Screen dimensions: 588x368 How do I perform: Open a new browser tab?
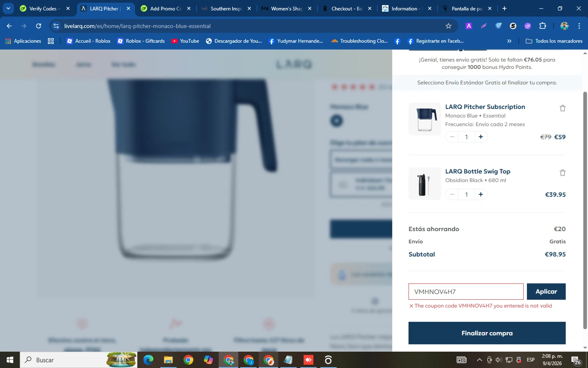(x=504, y=8)
